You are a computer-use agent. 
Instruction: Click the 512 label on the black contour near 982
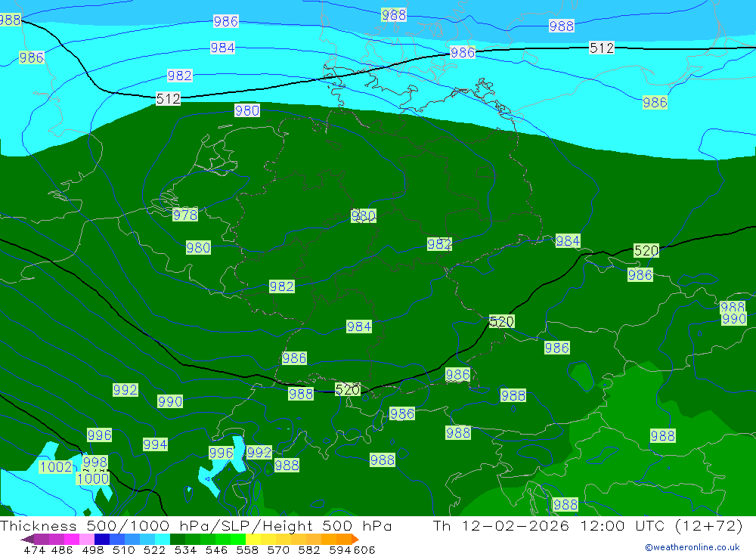point(169,99)
